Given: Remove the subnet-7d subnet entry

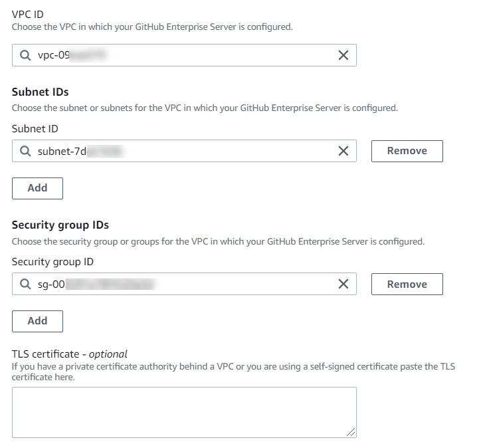Looking at the screenshot, I should click(x=407, y=151).
